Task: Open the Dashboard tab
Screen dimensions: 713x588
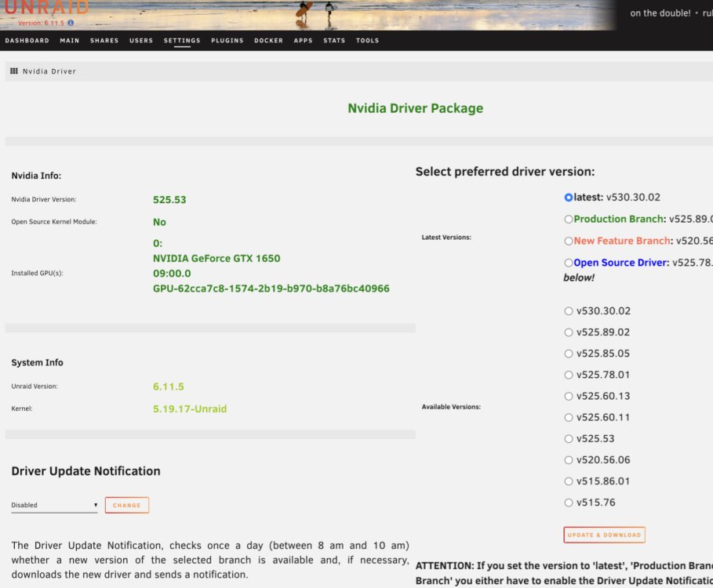Action: pyautogui.click(x=27, y=41)
